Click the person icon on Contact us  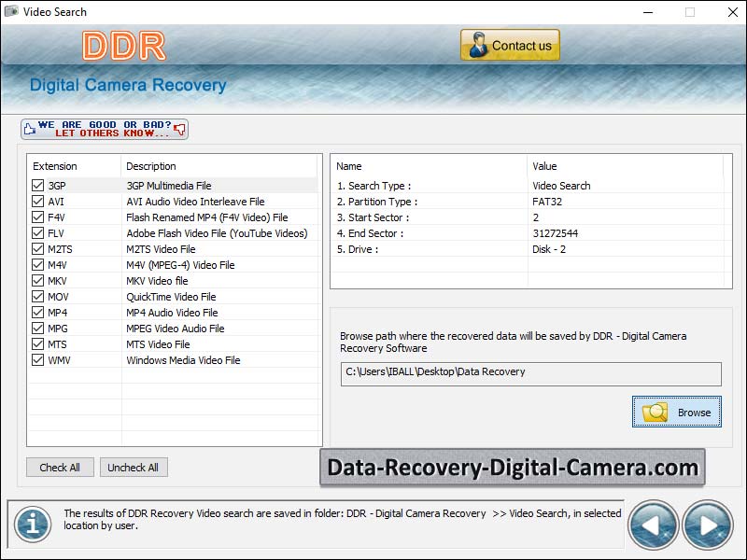click(478, 45)
